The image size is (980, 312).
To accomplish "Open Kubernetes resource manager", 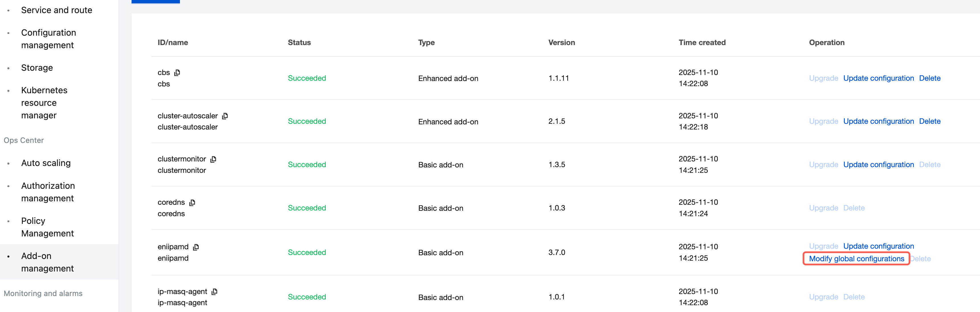I will [44, 103].
